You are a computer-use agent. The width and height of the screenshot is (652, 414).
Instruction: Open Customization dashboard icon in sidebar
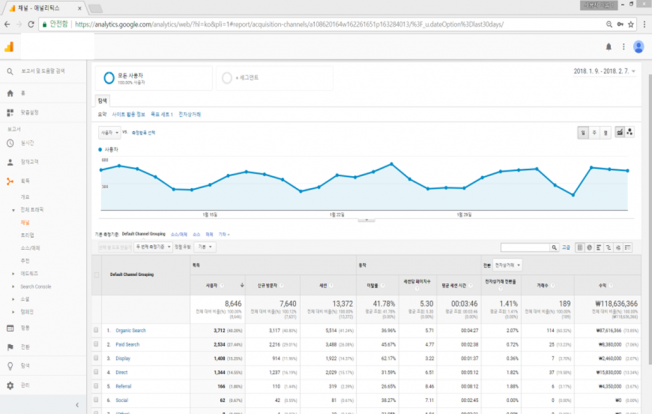pos(10,112)
